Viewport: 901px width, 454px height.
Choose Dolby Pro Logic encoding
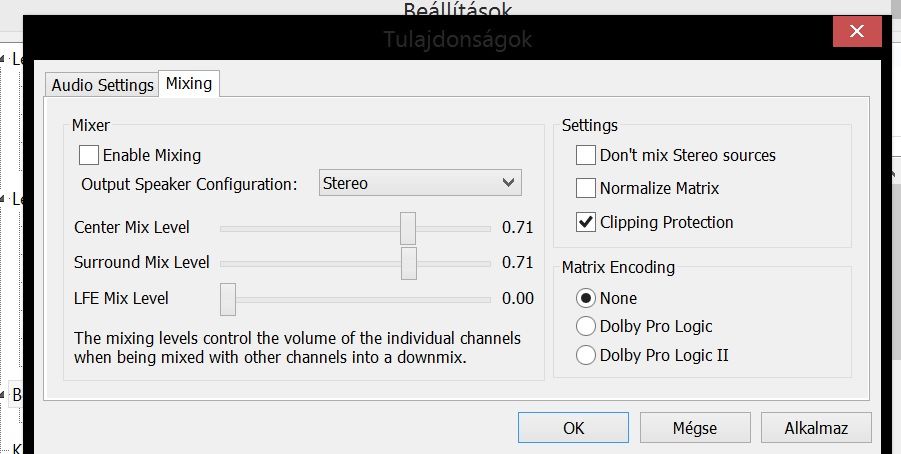point(585,326)
